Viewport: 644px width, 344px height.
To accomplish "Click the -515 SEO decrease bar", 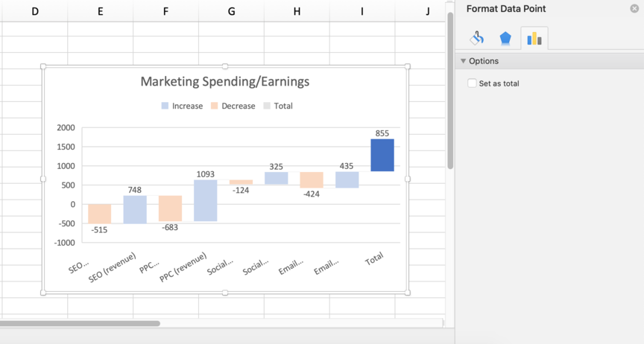I will point(99,214).
